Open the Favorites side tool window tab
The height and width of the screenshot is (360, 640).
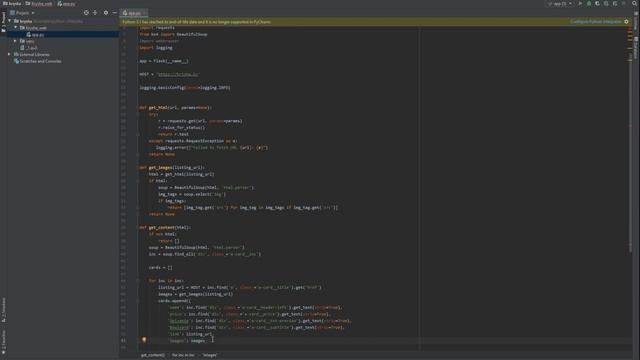tap(3, 342)
